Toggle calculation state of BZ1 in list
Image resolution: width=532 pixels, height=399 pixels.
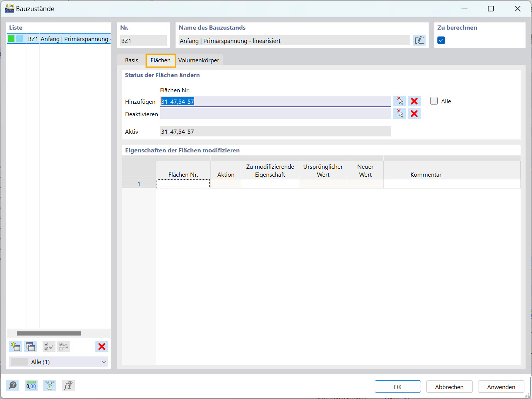point(11,38)
